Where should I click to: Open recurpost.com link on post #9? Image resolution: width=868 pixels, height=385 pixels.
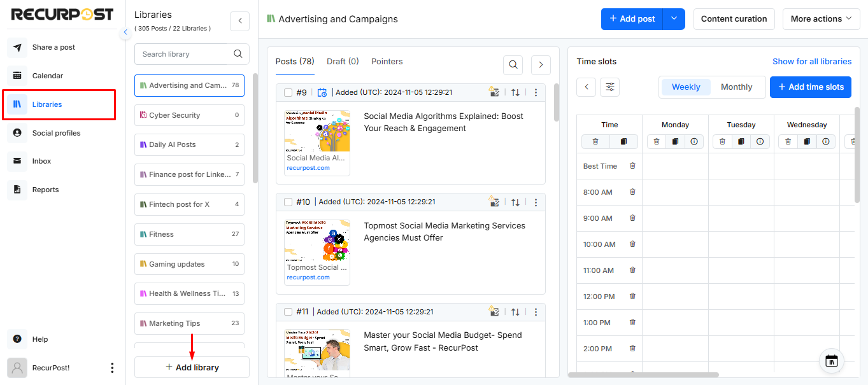(x=308, y=168)
